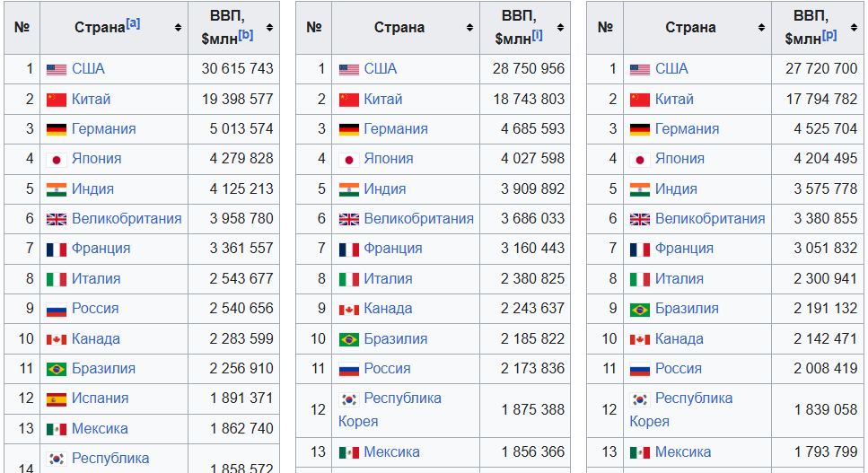The width and height of the screenshot is (868, 473).
Task: Click India flag icon in second table
Action: click(x=349, y=189)
